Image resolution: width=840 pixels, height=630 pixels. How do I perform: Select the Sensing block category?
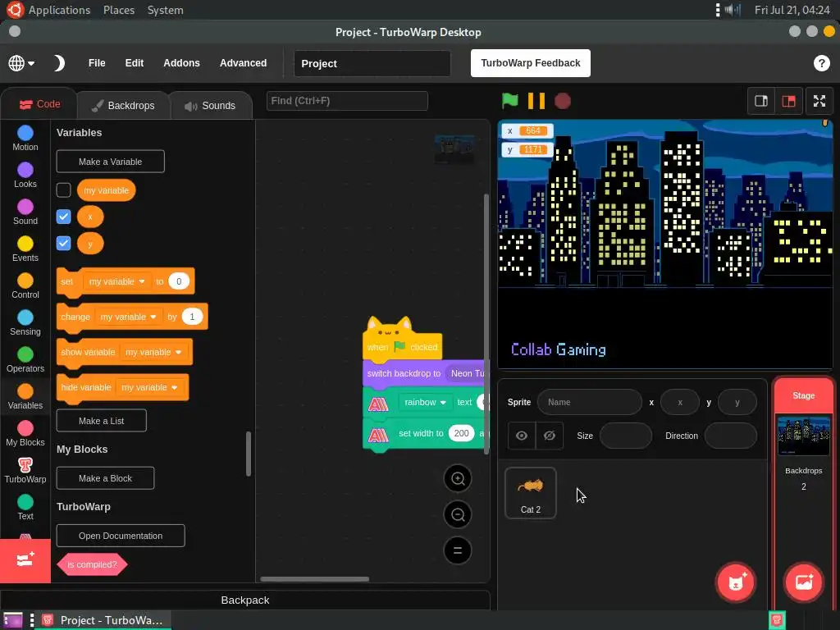[25, 323]
